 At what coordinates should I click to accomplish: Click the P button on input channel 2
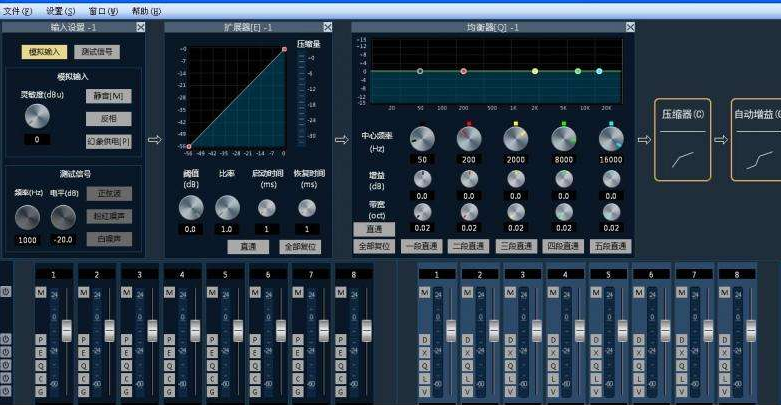click(x=84, y=340)
